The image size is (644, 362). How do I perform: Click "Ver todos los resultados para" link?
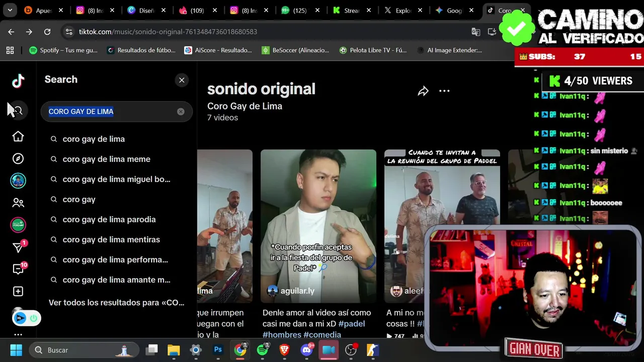(x=116, y=303)
